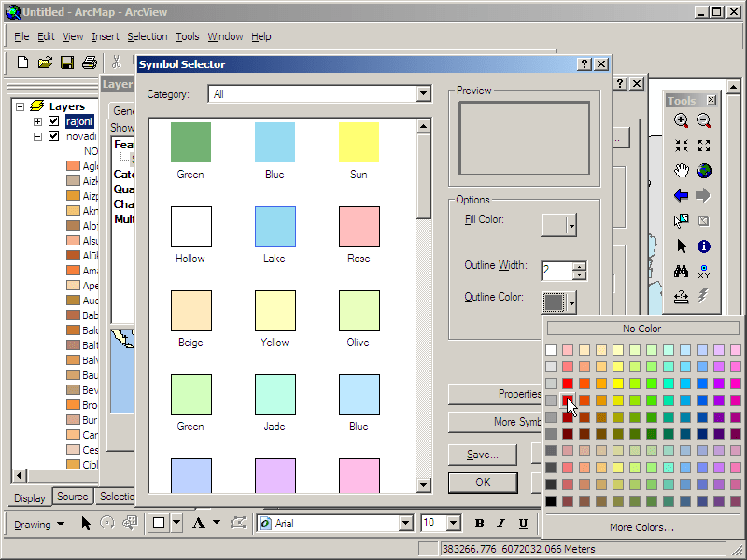Click the Go To XY icon
The height and width of the screenshot is (560, 747).
[704, 272]
